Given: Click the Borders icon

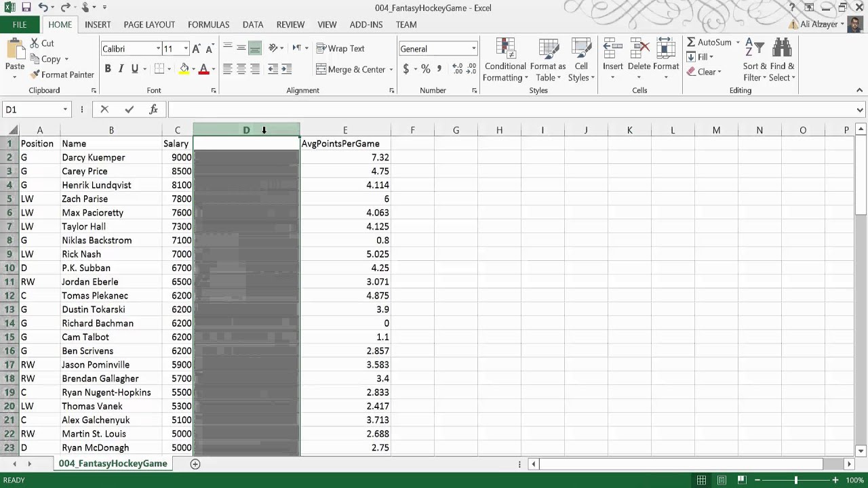Looking at the screenshot, I should pos(159,68).
